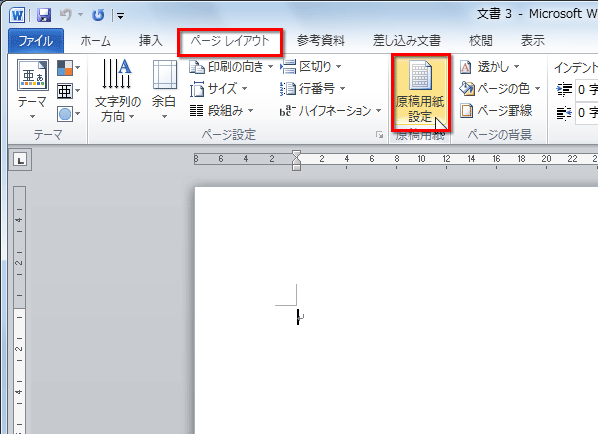Customize the Quick Access Toolbar dropdown
Viewport: 598px width, 434px height.
(x=121, y=16)
